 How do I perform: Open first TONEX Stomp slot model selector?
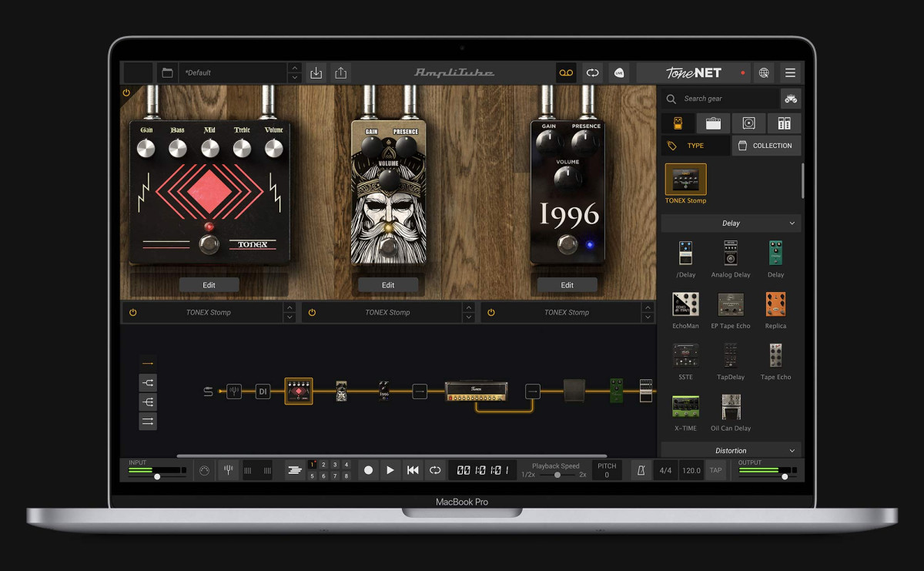click(290, 312)
